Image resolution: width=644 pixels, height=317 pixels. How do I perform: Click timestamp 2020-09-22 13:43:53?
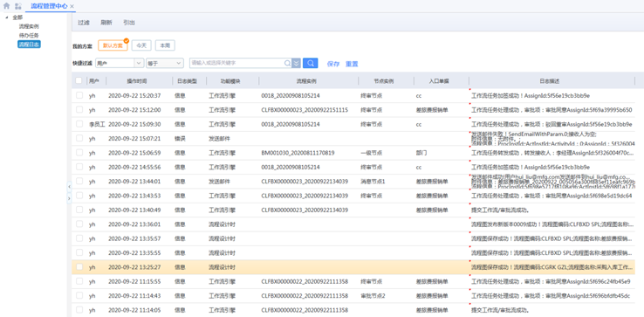coord(134,196)
